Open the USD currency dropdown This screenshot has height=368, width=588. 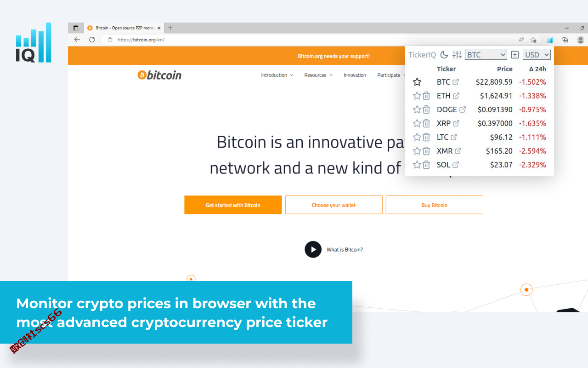point(537,55)
